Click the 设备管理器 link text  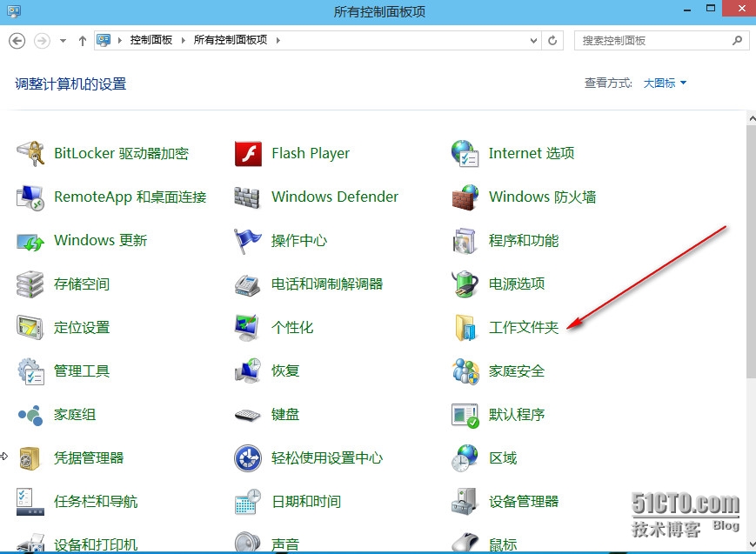tap(524, 502)
